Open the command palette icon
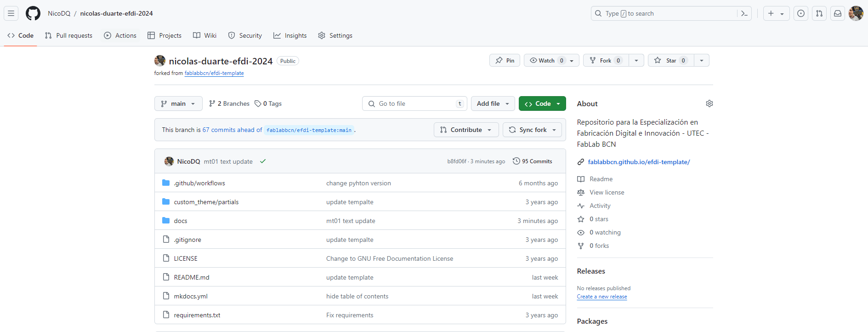This screenshot has height=332, width=868. tap(744, 13)
